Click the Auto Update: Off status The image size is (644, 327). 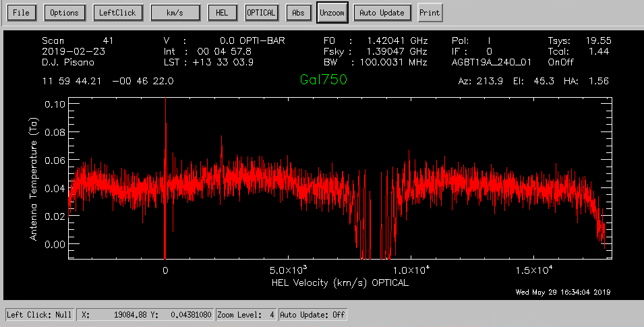click(313, 315)
